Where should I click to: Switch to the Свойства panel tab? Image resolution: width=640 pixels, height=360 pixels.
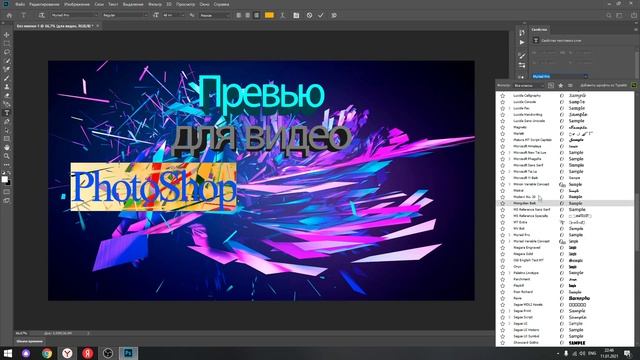(x=539, y=29)
